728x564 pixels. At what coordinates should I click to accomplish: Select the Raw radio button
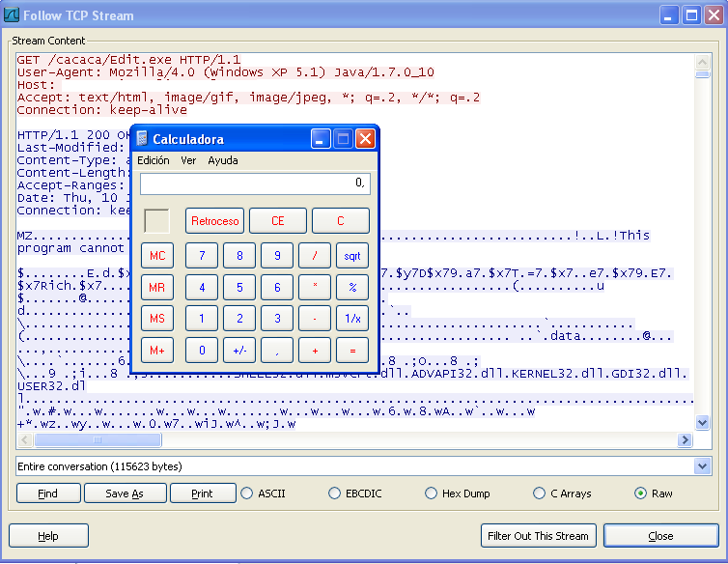pyautogui.click(x=640, y=493)
